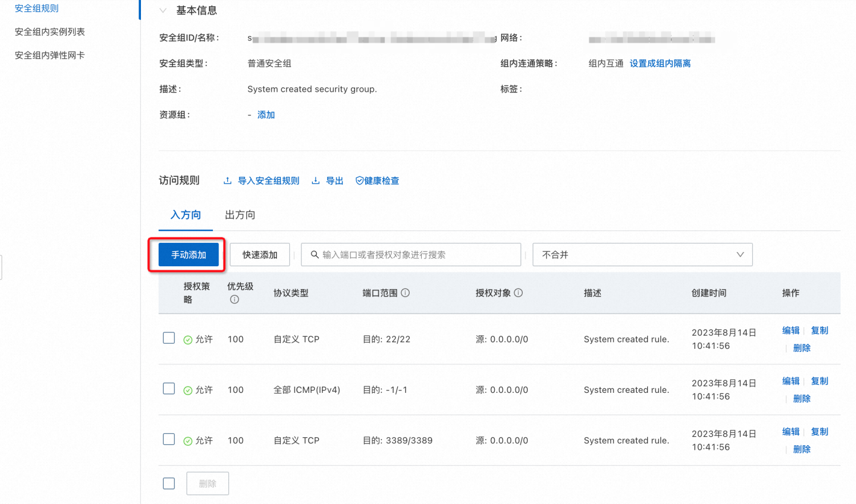
Task: Click 删除 for the 22/22 rule
Action: (802, 348)
